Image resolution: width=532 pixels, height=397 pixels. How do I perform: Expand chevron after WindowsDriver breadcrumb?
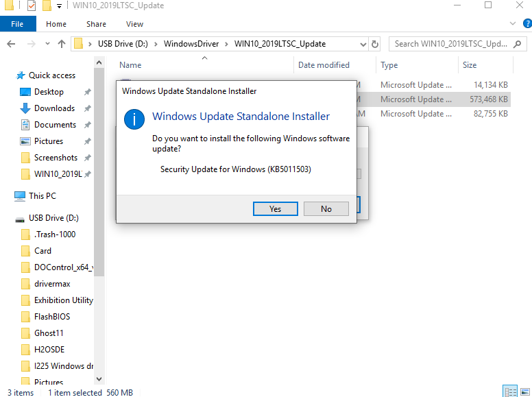(x=226, y=44)
